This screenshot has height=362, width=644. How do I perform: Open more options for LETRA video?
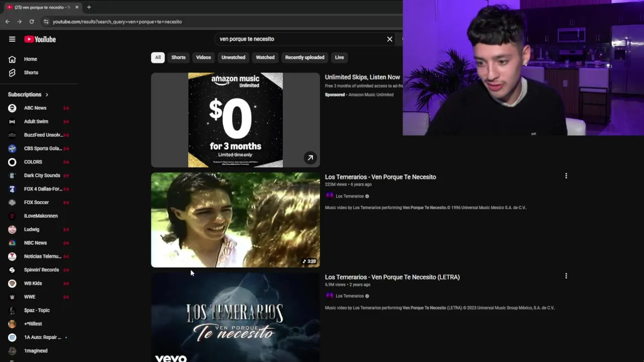[x=566, y=276]
